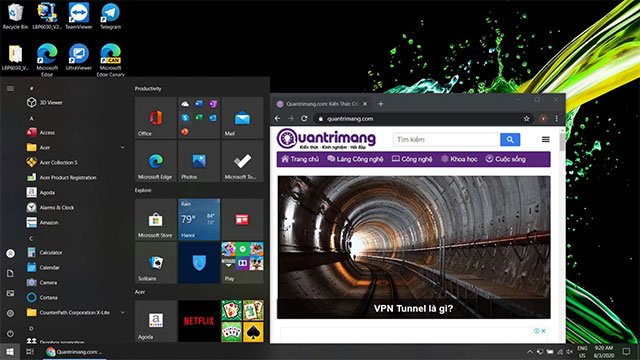640x360 pixels.
Task: Open the ENG US language indicator
Action: [582, 351]
